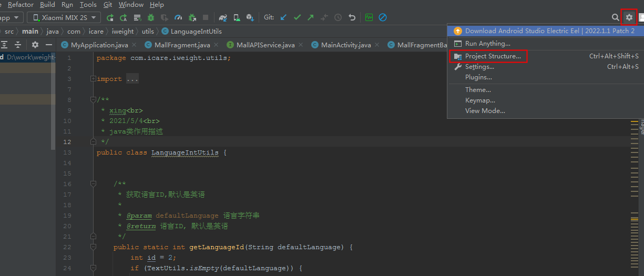Click the Git Commit green checkmark

298,17
